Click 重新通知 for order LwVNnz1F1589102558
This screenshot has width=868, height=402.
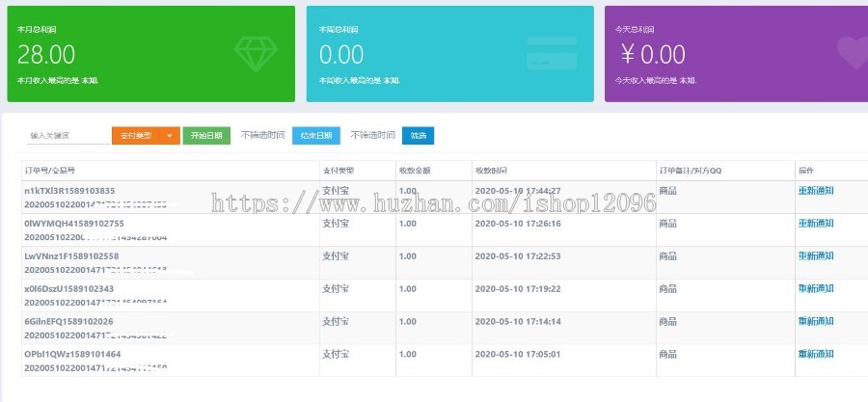(x=815, y=256)
